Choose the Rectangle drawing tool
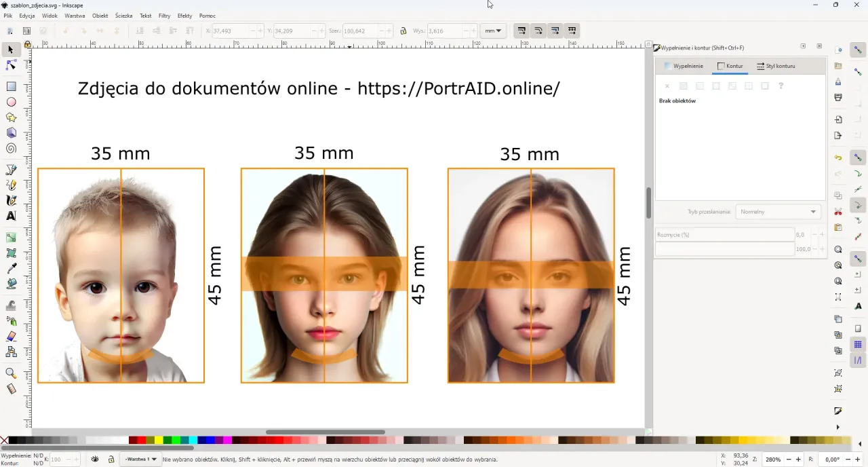868x467 pixels. [11, 86]
